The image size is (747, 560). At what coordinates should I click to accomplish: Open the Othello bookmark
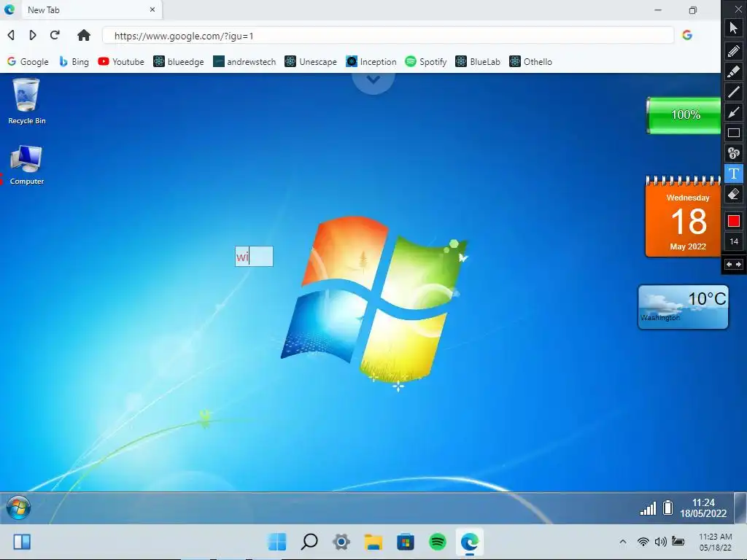[x=531, y=62]
